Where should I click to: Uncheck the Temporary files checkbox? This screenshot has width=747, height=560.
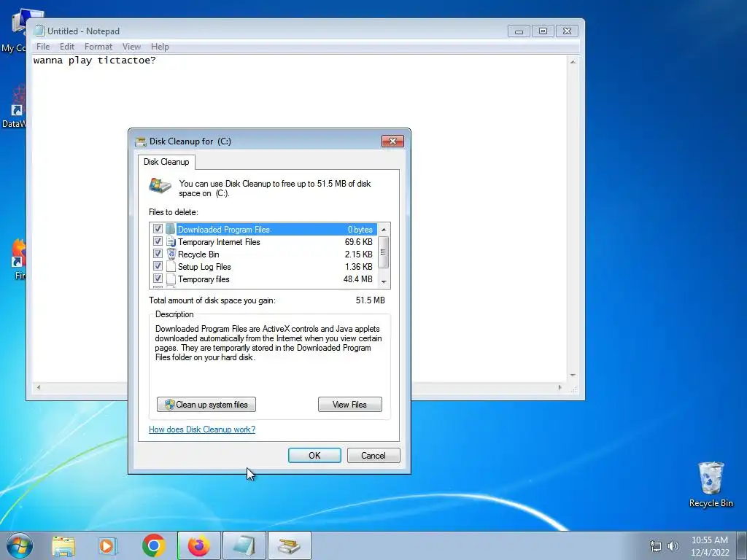158,279
